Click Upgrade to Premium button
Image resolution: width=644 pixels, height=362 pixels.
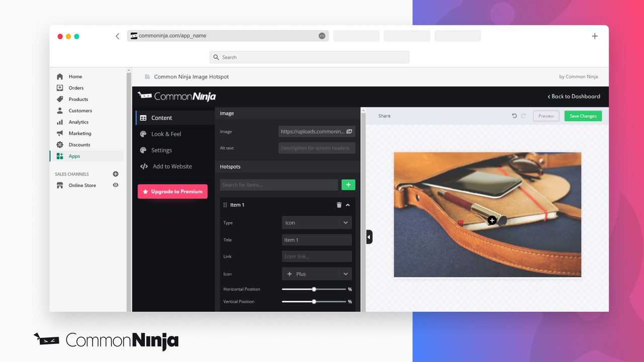tap(173, 192)
